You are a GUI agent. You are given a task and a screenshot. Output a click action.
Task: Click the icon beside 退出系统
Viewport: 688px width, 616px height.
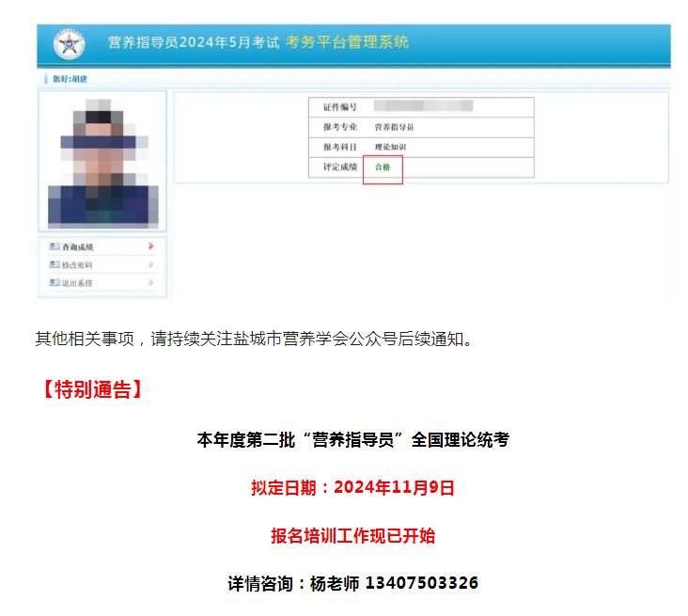[55, 282]
